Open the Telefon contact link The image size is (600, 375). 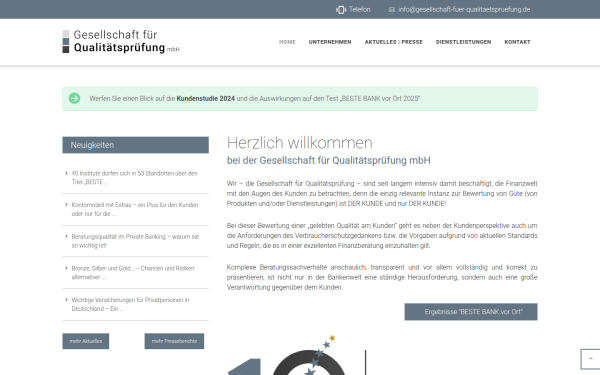(x=359, y=10)
